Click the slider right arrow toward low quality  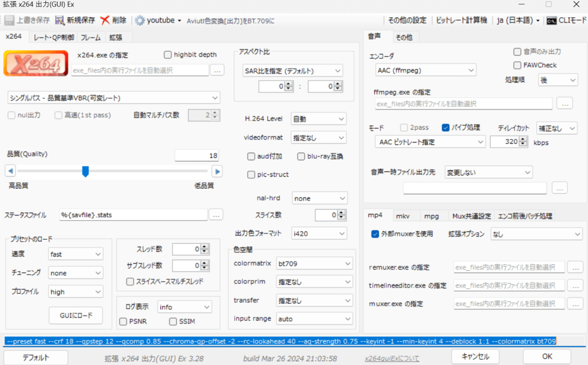point(217,171)
